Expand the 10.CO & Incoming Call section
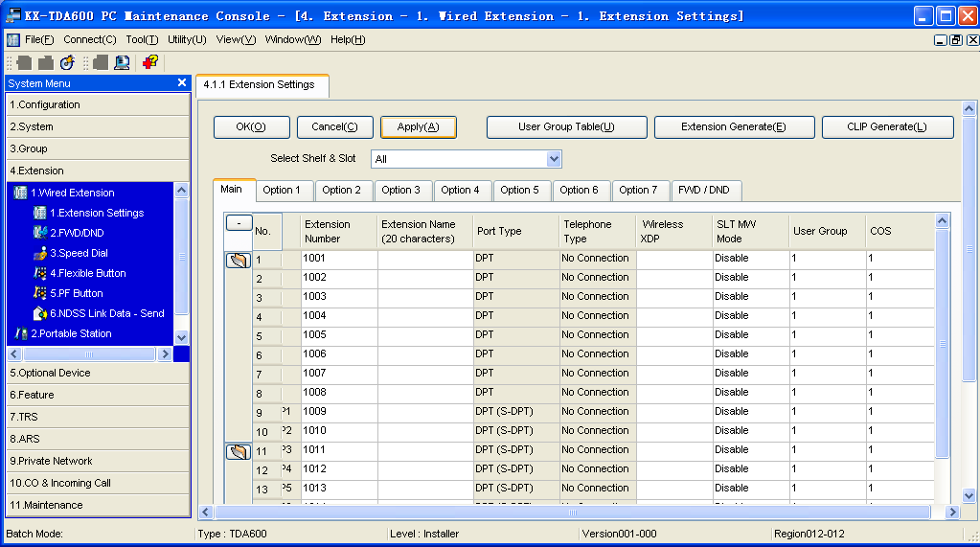The height and width of the screenshot is (547, 980). click(98, 483)
